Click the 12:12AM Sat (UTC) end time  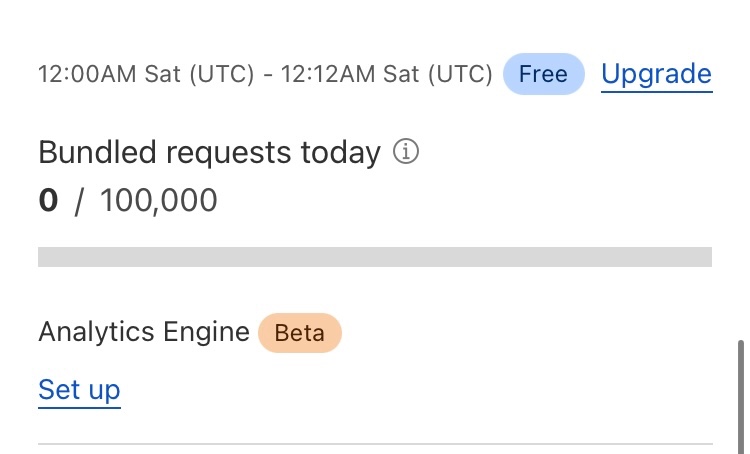(386, 75)
